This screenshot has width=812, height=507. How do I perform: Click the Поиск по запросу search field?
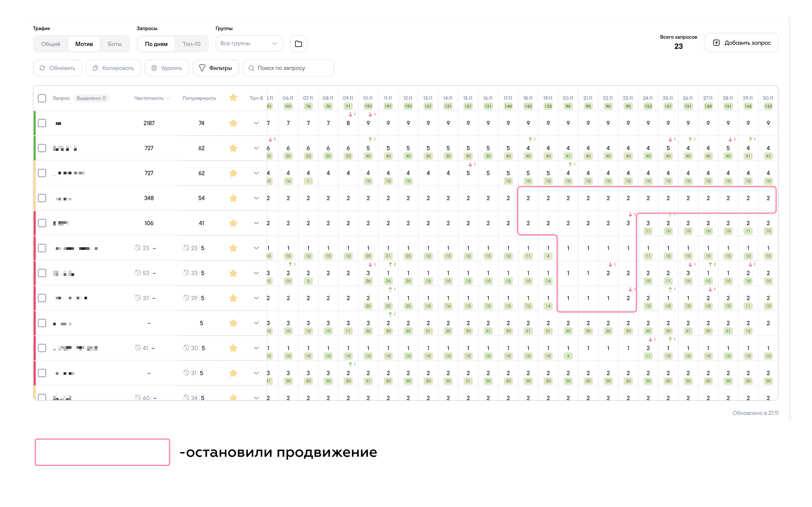(x=289, y=68)
